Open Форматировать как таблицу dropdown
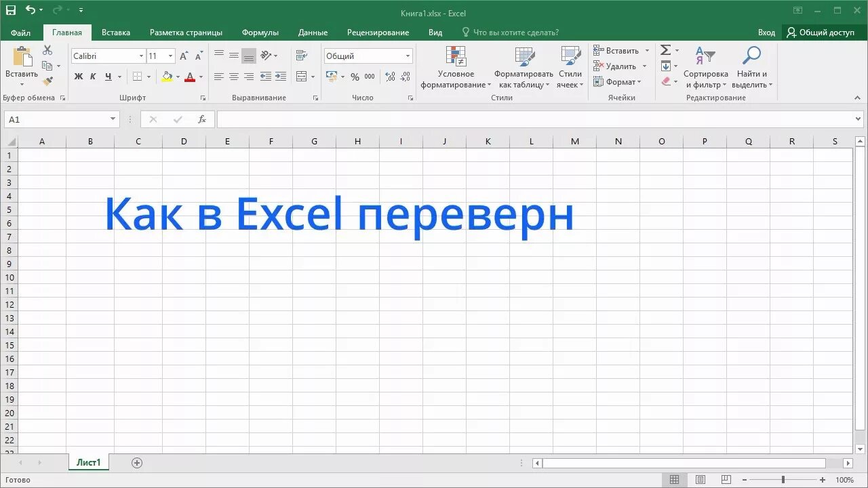 tap(524, 68)
